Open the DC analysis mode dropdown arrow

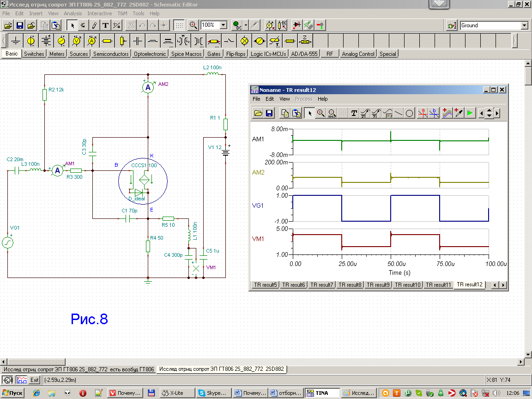coord(246,25)
